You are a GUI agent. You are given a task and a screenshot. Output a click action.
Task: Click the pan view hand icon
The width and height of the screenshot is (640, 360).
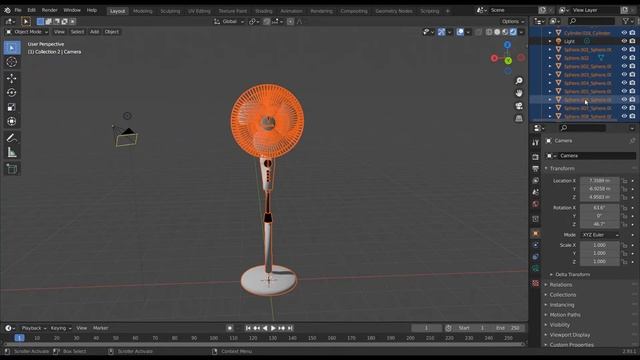pyautogui.click(x=519, y=93)
